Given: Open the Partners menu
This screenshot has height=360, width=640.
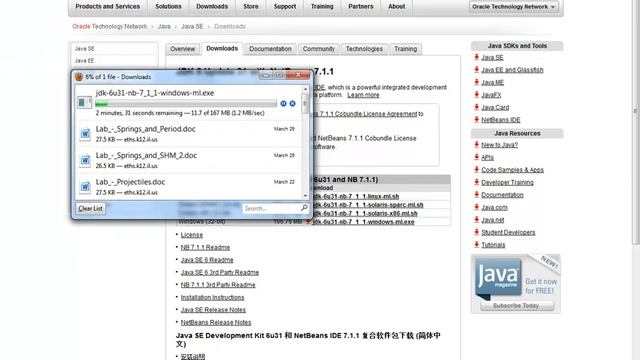Looking at the screenshot, I should (x=361, y=7).
